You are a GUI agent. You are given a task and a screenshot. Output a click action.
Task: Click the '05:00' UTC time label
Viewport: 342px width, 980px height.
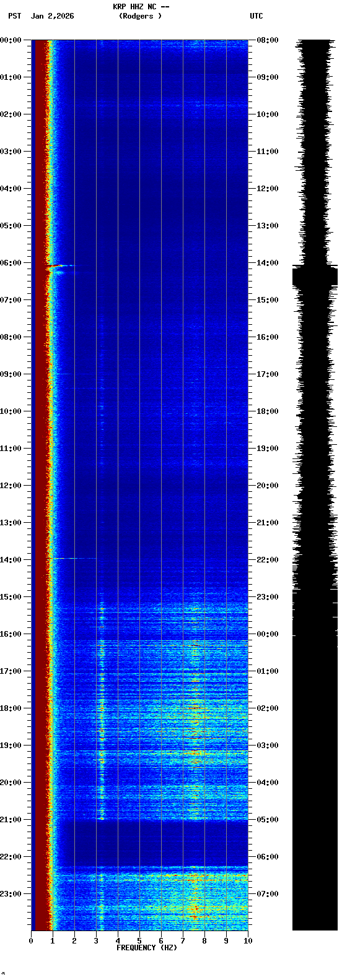[268, 820]
